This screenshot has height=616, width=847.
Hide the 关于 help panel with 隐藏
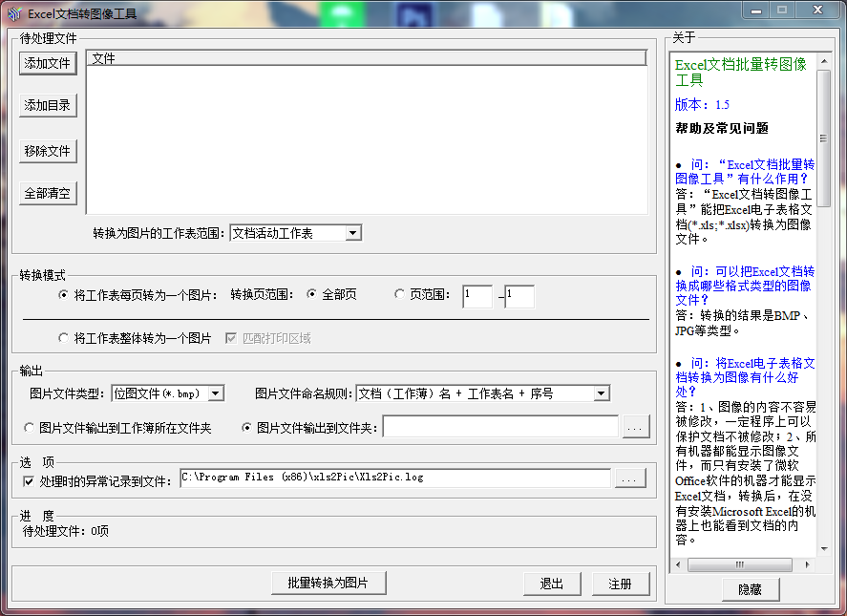pos(750,589)
